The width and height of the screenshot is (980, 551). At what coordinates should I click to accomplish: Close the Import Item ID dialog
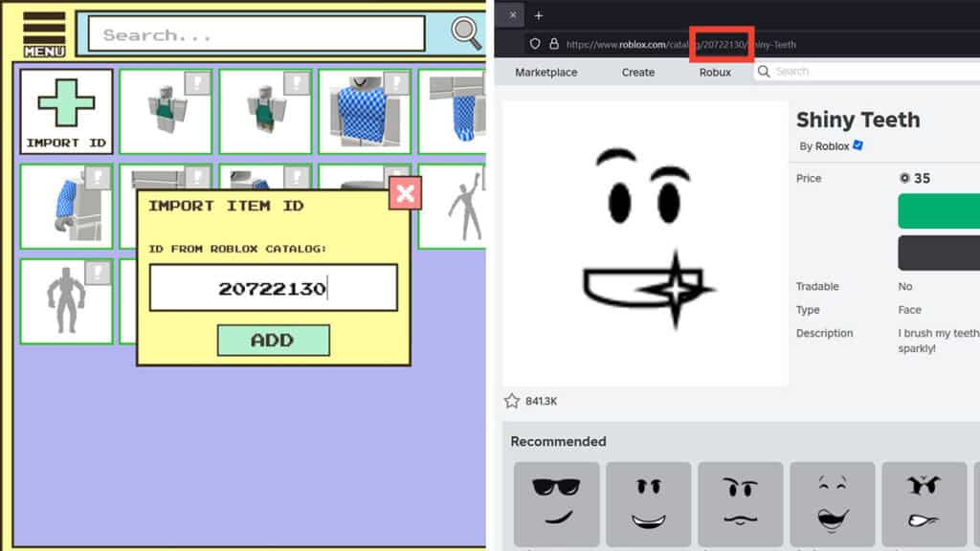pos(406,193)
